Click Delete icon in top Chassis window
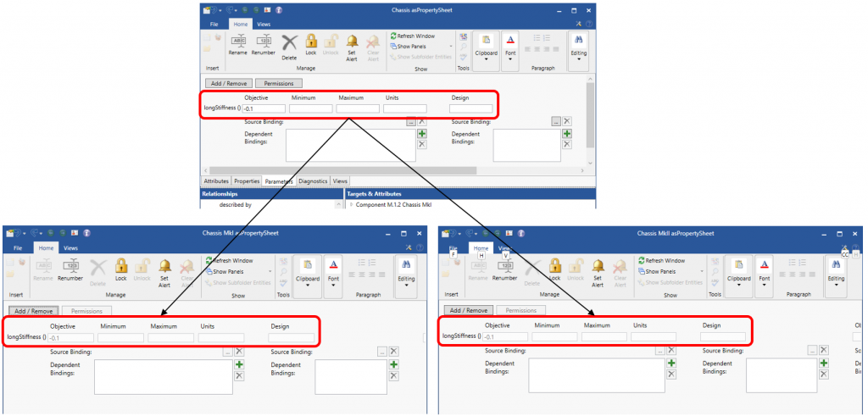Screen dimensions: 868x416 point(289,44)
